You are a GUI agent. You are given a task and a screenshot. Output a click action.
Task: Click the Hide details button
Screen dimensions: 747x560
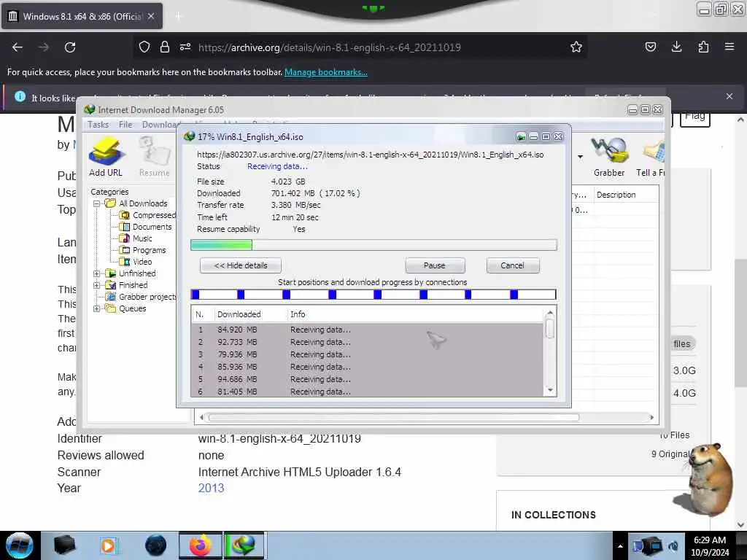(241, 265)
